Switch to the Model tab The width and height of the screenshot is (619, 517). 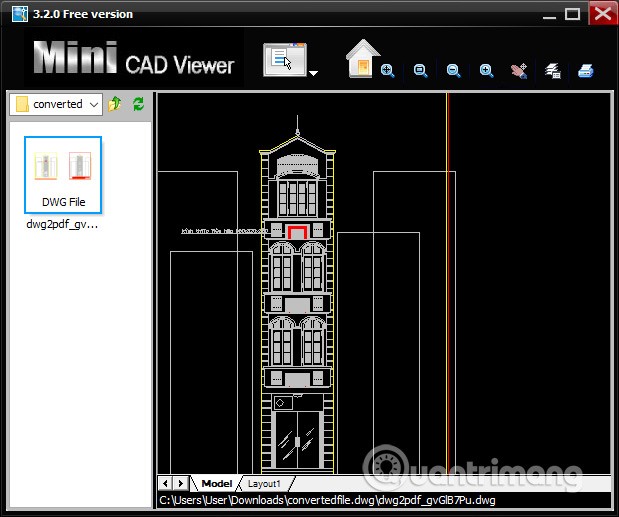pyautogui.click(x=216, y=483)
